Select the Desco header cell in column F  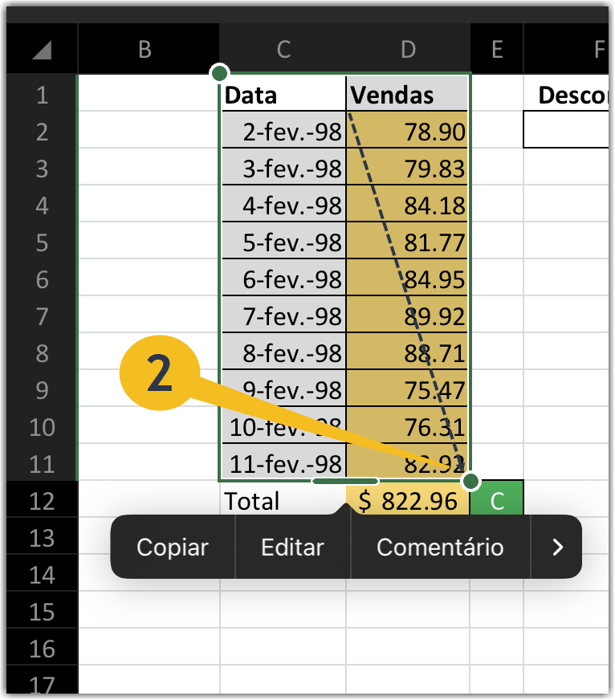coord(566,93)
